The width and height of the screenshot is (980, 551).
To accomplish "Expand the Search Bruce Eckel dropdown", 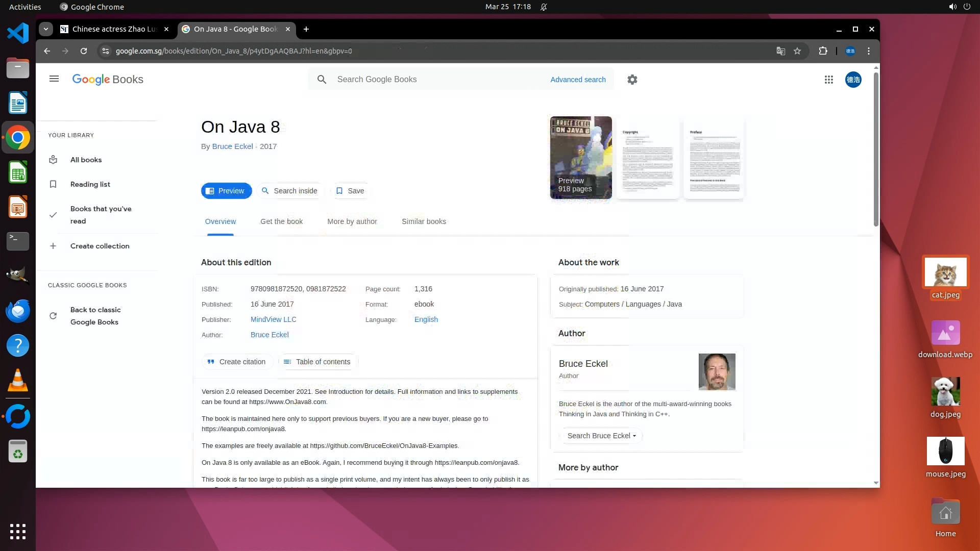I will [602, 436].
